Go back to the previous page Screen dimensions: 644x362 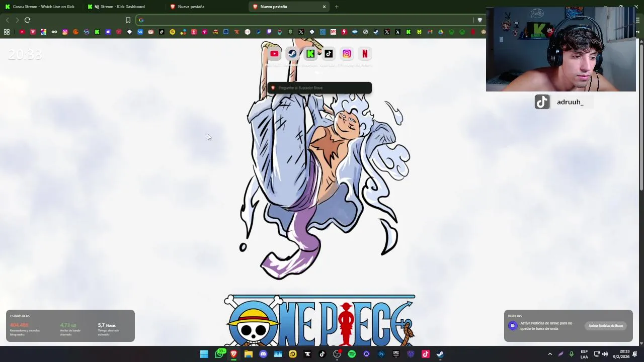click(7, 20)
